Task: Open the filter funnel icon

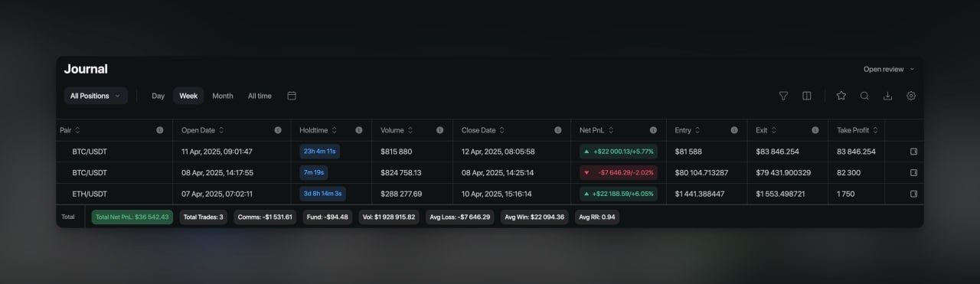Action: tap(783, 96)
